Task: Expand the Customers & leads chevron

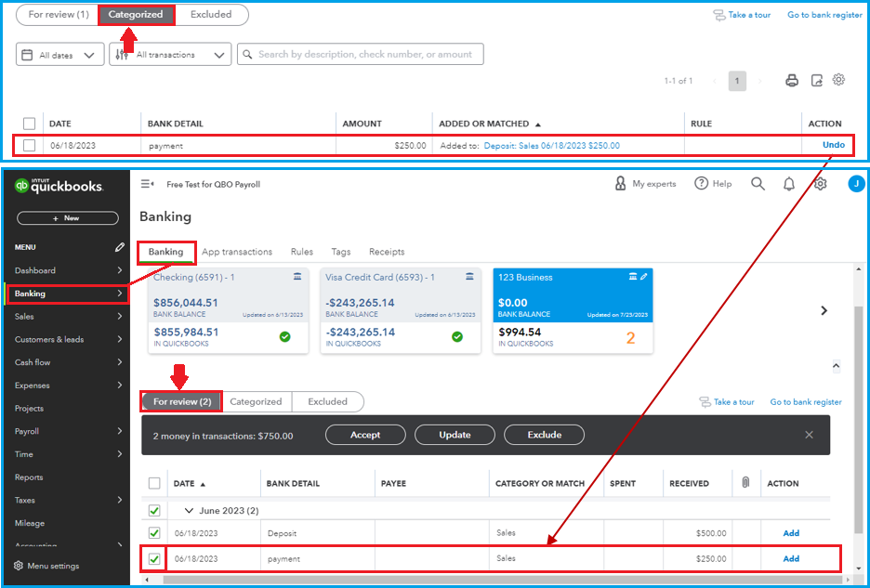Action: (119, 339)
